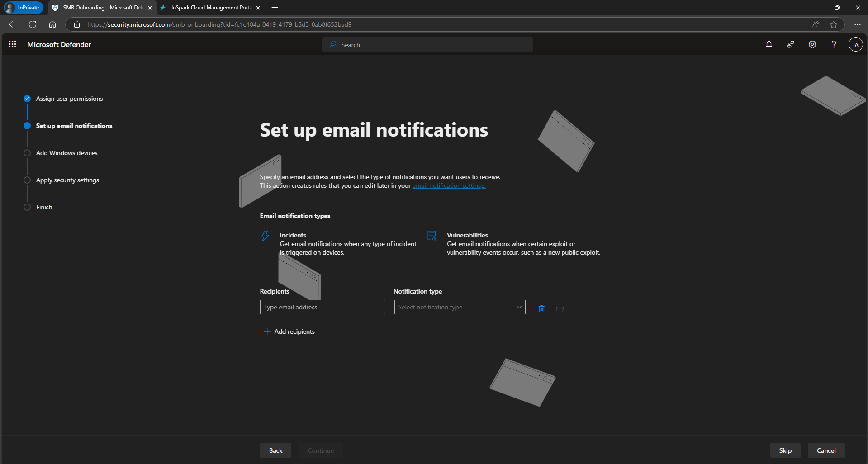Screen dimensions: 868x464
Task: Click the plus icon beside Add recipients
Action: (x=267, y=331)
